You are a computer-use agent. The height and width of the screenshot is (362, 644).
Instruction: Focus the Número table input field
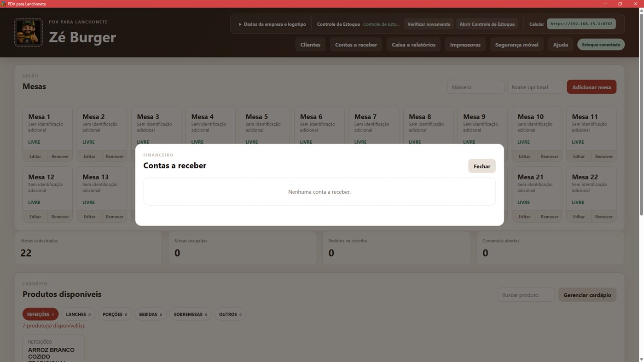[x=476, y=87]
